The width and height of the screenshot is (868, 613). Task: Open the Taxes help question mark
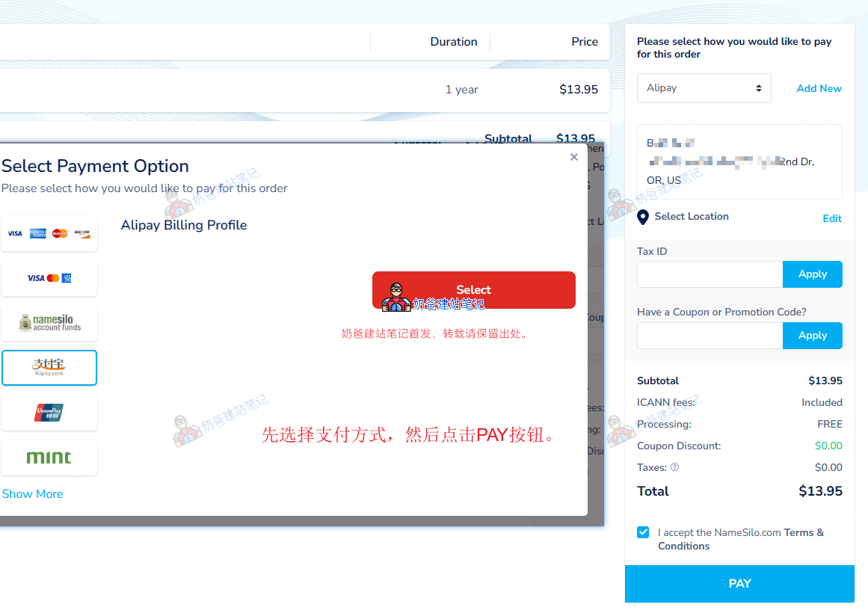674,466
